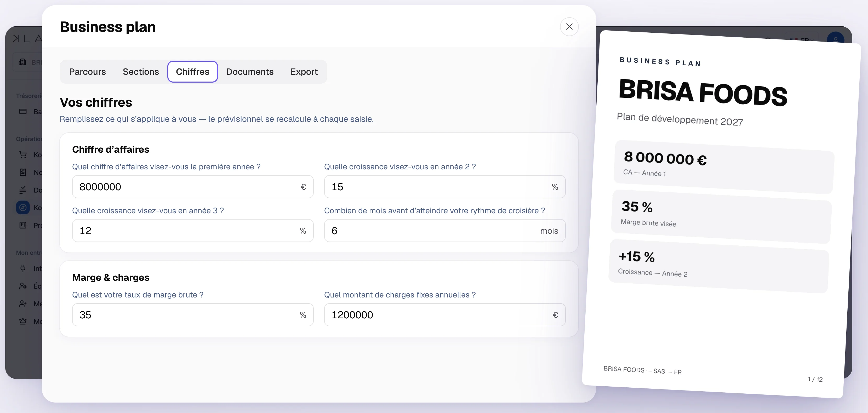Screen dimensions: 868x413
Task: Open the plug integrations icon in the sidebar
Action: point(23,268)
